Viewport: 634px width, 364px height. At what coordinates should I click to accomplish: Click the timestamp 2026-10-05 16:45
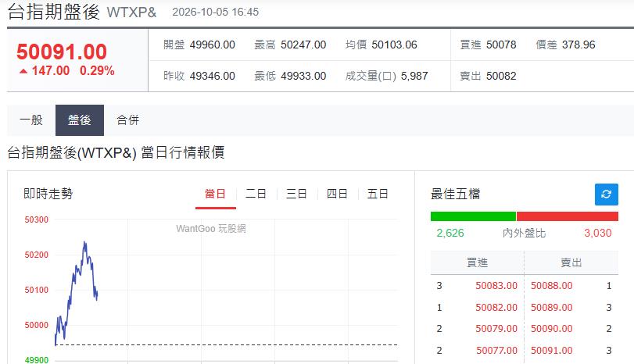click(216, 12)
